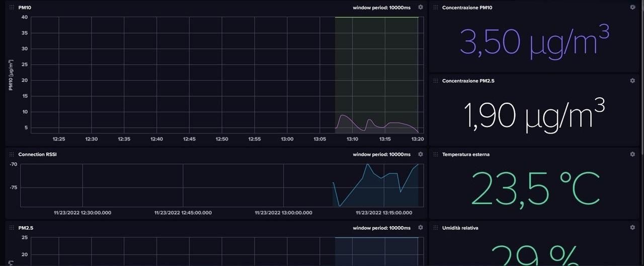Click the PM10 line near 13:10

click(344, 116)
